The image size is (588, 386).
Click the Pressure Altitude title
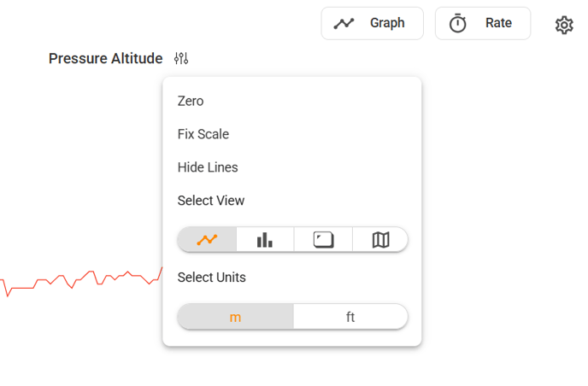tap(106, 58)
